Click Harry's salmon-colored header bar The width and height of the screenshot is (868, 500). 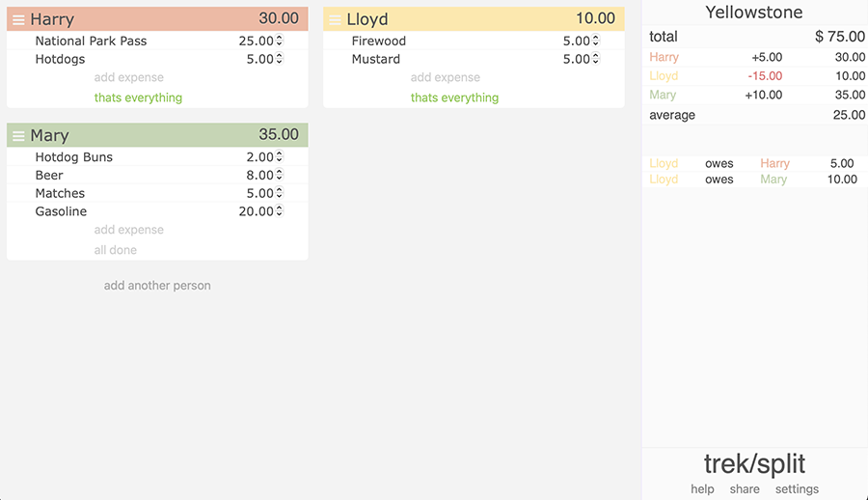click(157, 19)
